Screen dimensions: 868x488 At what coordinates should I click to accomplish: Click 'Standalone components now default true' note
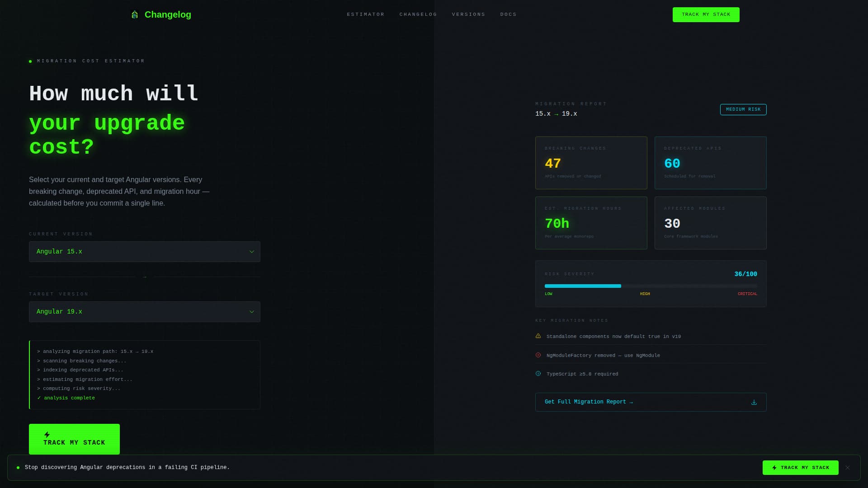point(613,337)
